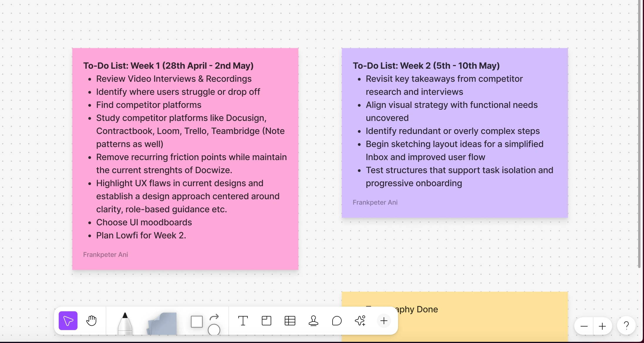This screenshot has width=644, height=343.
Task: Click 'Study competitor platforms like Docusign' line
Action: tap(181, 118)
